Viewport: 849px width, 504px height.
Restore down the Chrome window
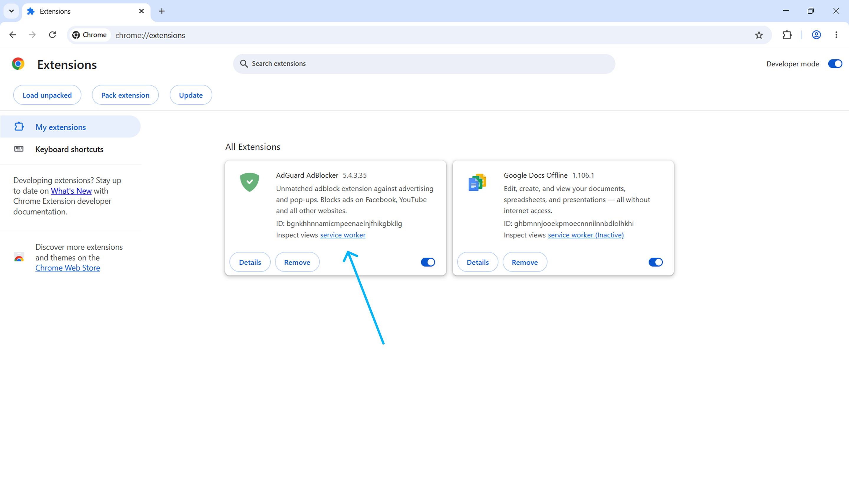click(811, 11)
